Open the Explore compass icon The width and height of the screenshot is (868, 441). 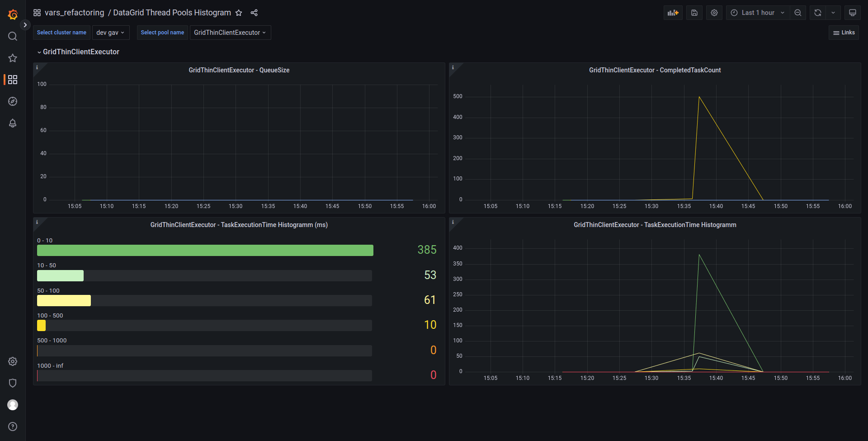pos(13,101)
